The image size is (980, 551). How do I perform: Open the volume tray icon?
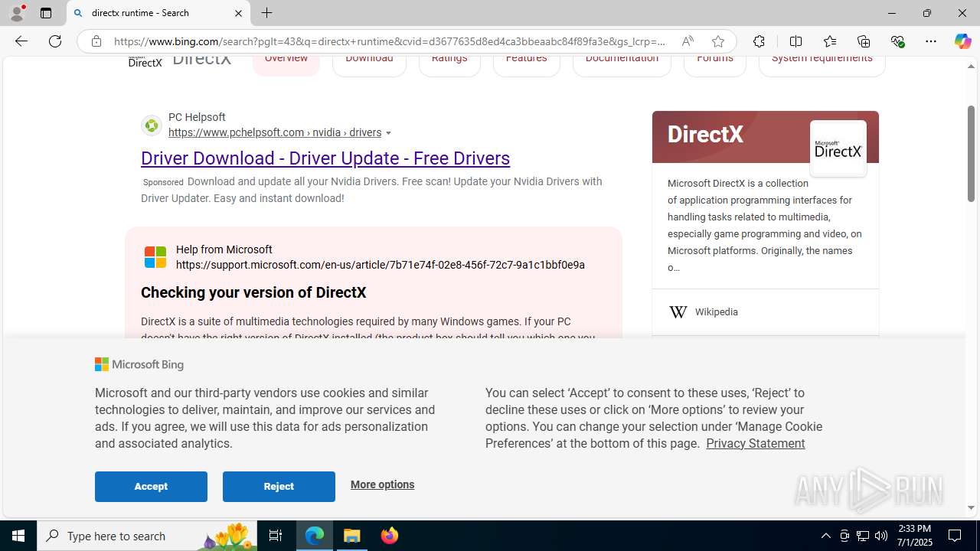[x=881, y=536]
